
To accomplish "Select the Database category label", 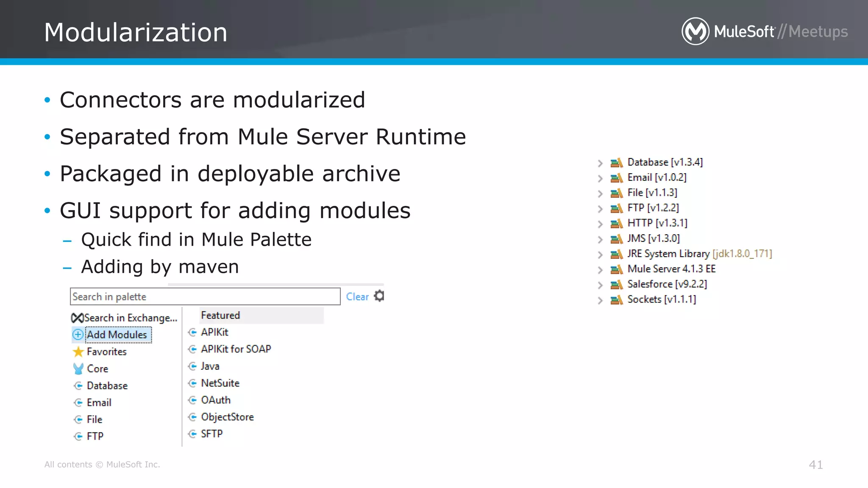I will pos(107,385).
